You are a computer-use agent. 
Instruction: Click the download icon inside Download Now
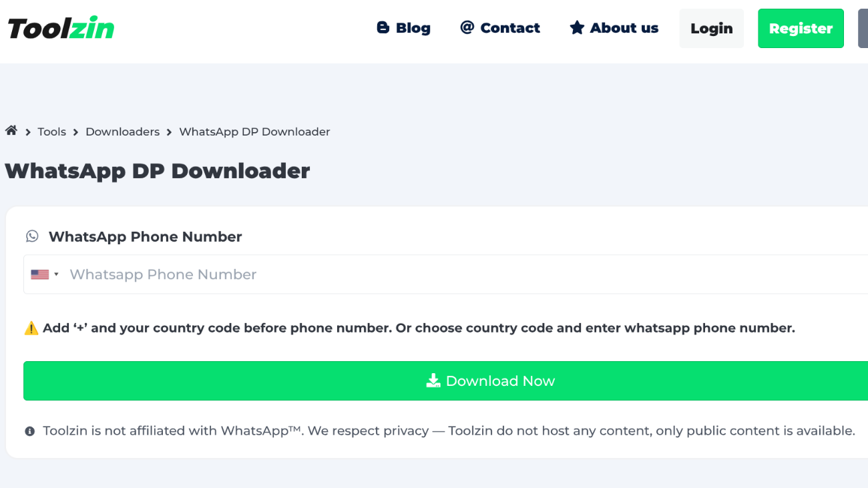[x=433, y=380]
